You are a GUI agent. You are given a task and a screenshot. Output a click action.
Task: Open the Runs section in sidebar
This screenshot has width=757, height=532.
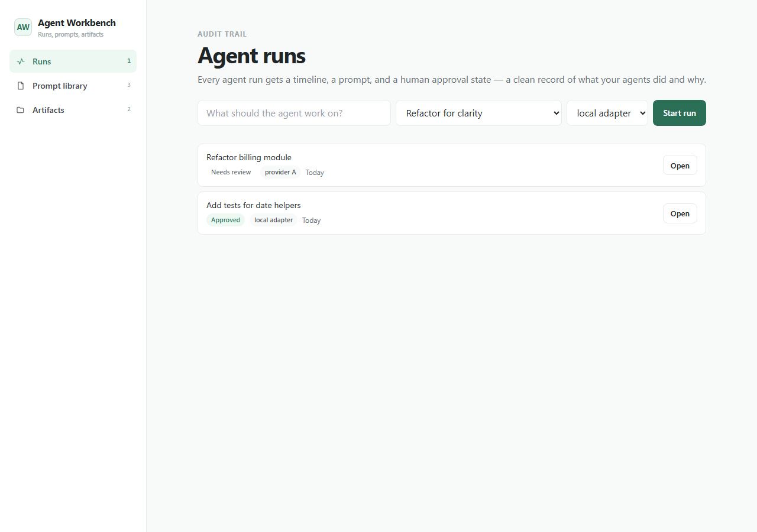73,61
